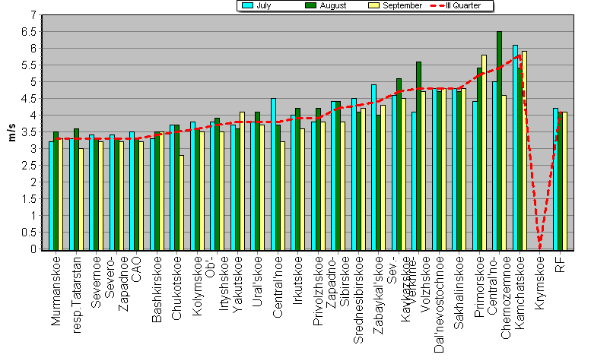Select the "July" legend label
591x364 pixels.
(x=264, y=5)
